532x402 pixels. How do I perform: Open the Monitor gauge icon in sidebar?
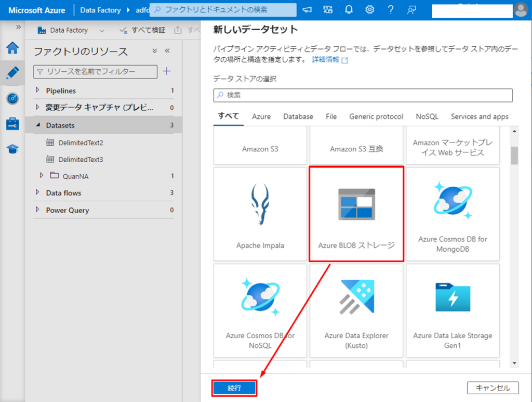click(12, 98)
